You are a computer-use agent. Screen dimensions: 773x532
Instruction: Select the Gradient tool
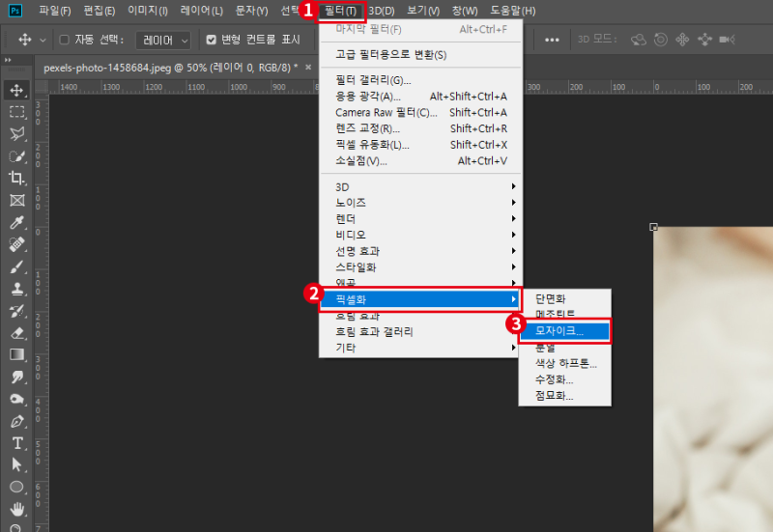click(16, 354)
